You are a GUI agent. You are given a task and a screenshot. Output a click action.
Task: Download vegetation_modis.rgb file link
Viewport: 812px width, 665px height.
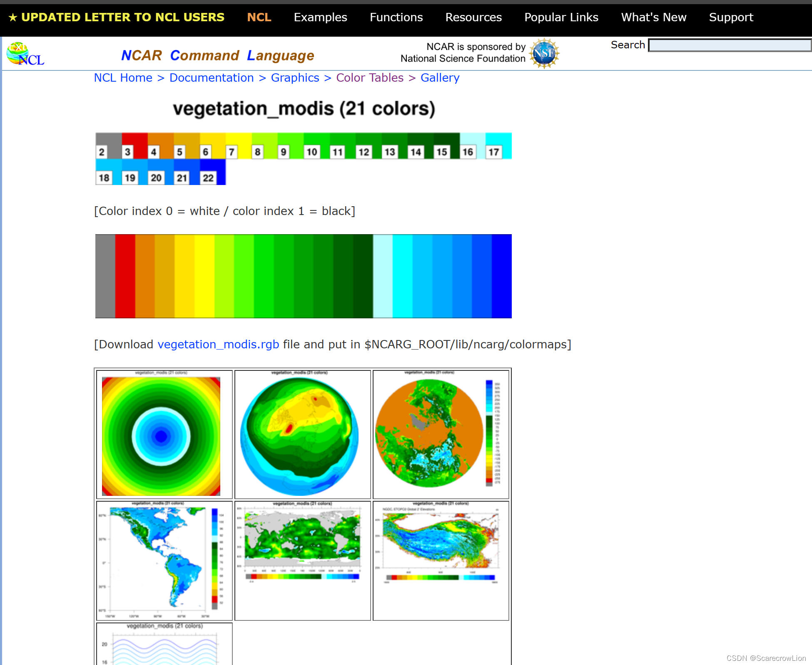coord(218,345)
